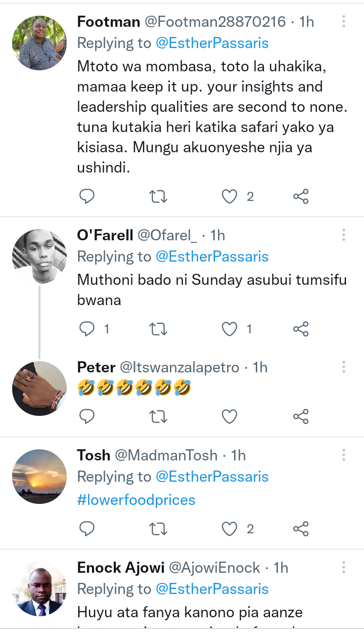Like Footman's tweet
The image size is (364, 637).
click(230, 196)
